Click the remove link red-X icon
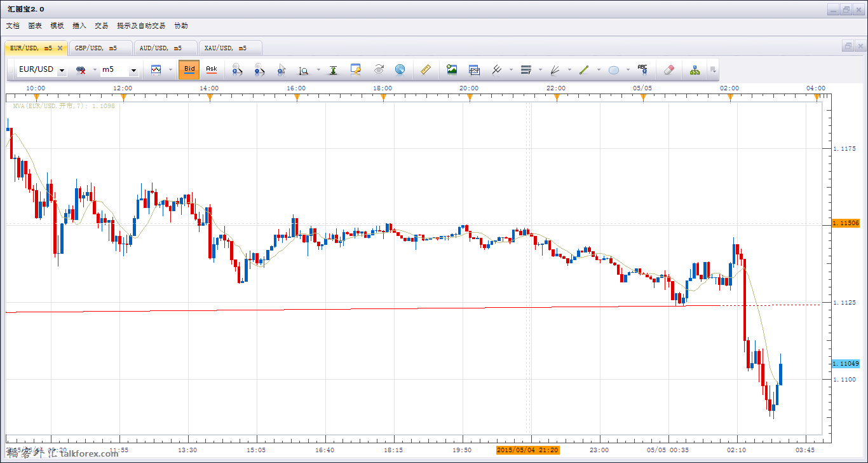This screenshot has width=868, height=463. (81, 70)
